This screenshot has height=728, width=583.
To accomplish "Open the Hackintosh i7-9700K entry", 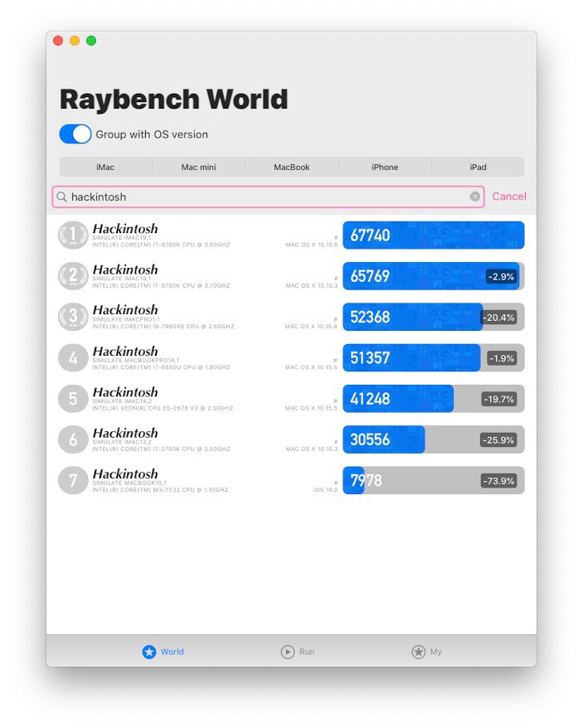I will coord(291,235).
